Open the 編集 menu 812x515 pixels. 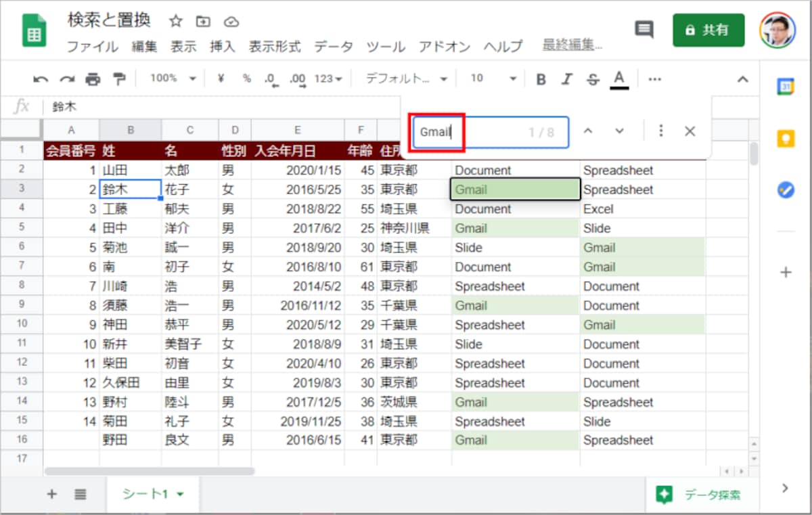pos(144,47)
